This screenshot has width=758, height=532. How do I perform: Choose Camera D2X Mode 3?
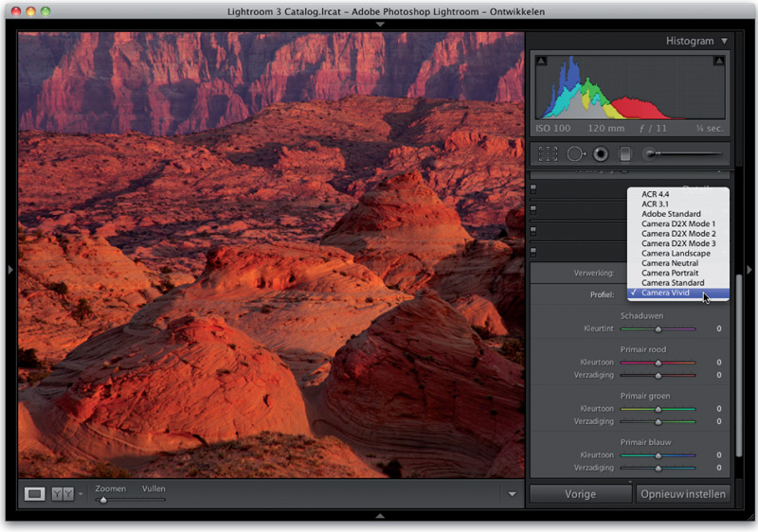tap(678, 243)
